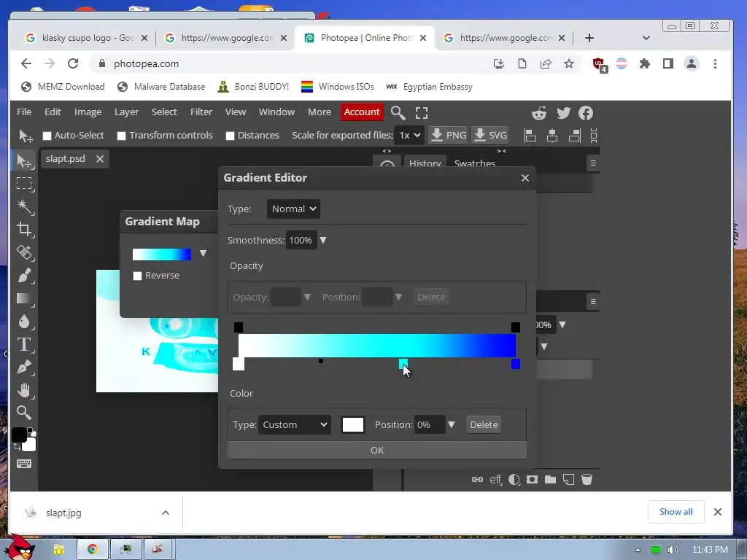Click the Smoothness 100% field

(x=301, y=240)
